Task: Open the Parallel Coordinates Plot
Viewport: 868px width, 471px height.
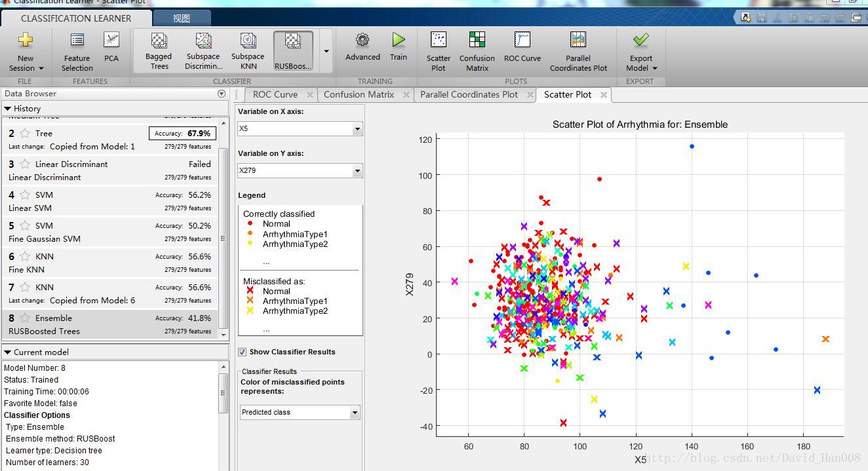Action: coord(578,52)
